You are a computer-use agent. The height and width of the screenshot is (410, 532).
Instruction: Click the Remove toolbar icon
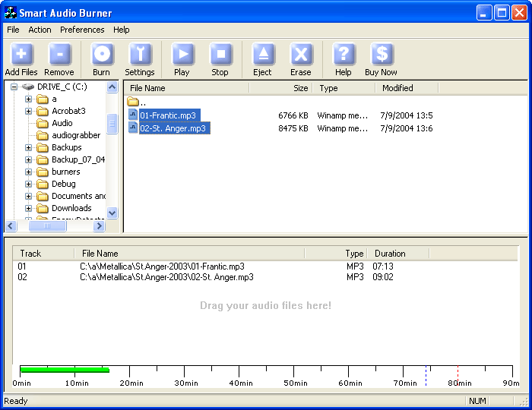[x=59, y=55]
